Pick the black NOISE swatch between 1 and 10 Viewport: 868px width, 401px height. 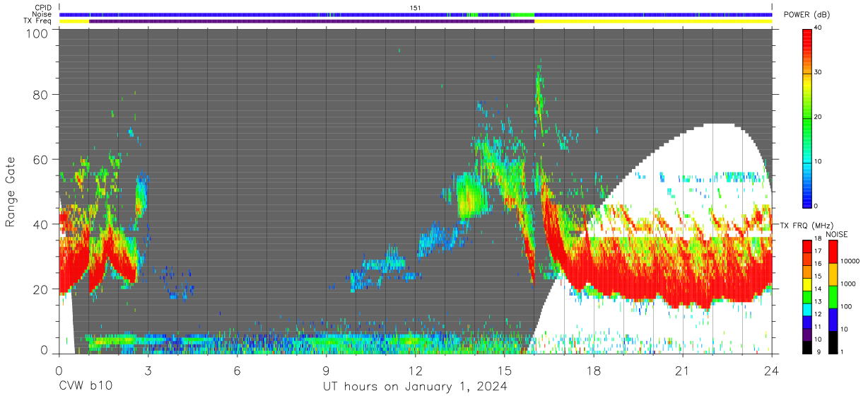click(x=833, y=342)
